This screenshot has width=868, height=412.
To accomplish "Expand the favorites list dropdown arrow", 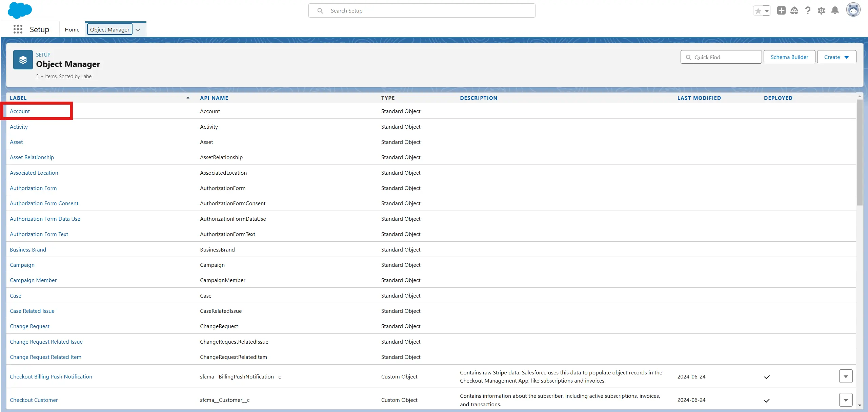I will pyautogui.click(x=767, y=11).
